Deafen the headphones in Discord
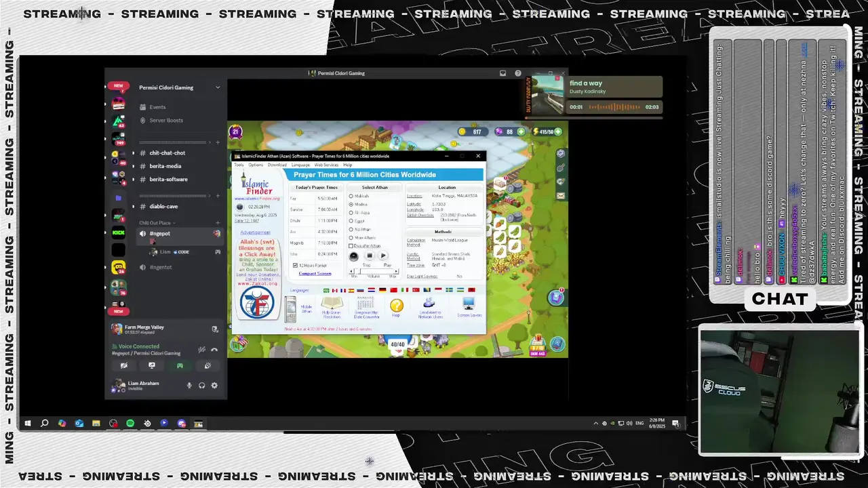This screenshot has height=488, width=868. (x=201, y=385)
